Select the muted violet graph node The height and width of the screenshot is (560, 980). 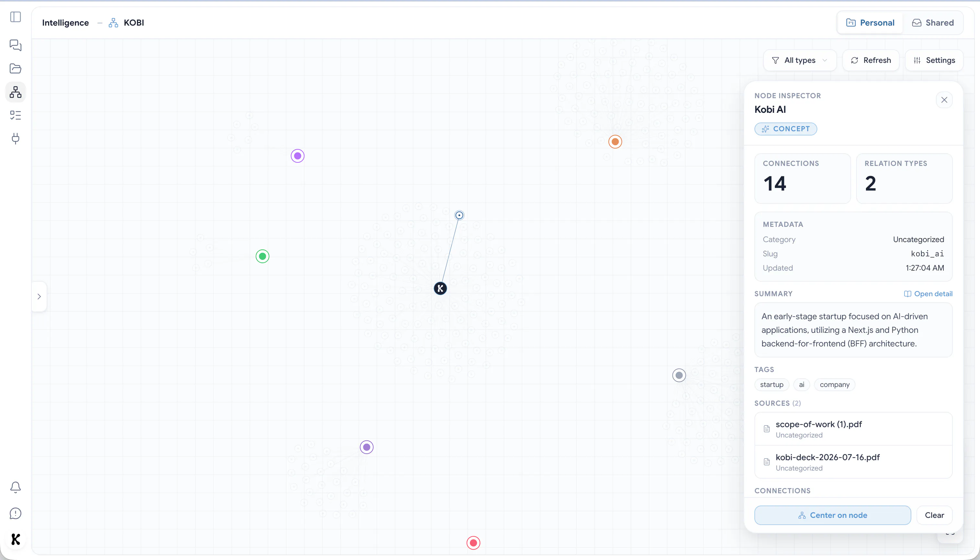pyautogui.click(x=367, y=447)
